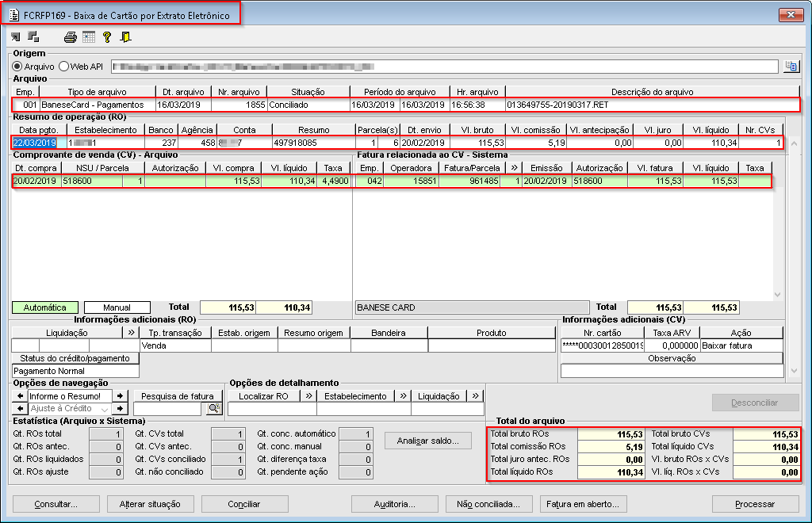Image resolution: width=812 pixels, height=523 pixels.
Task: Click the overlapping squares toolbar icon
Action: (33, 36)
